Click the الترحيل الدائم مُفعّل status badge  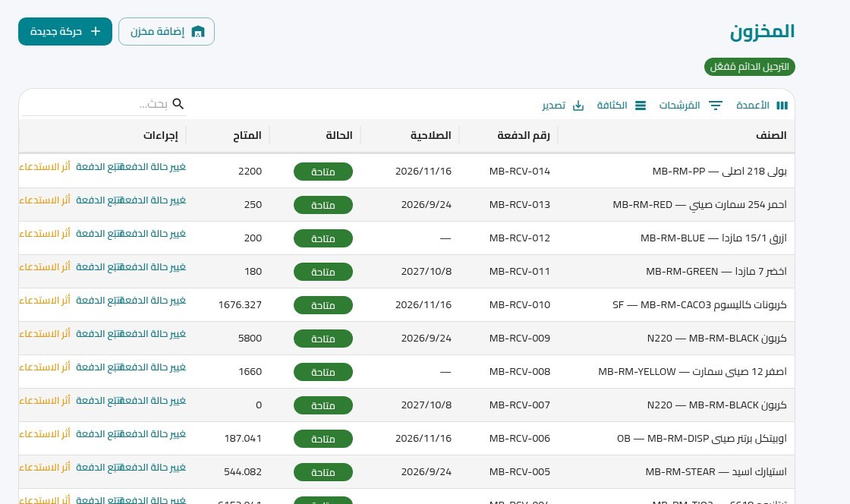pyautogui.click(x=749, y=67)
